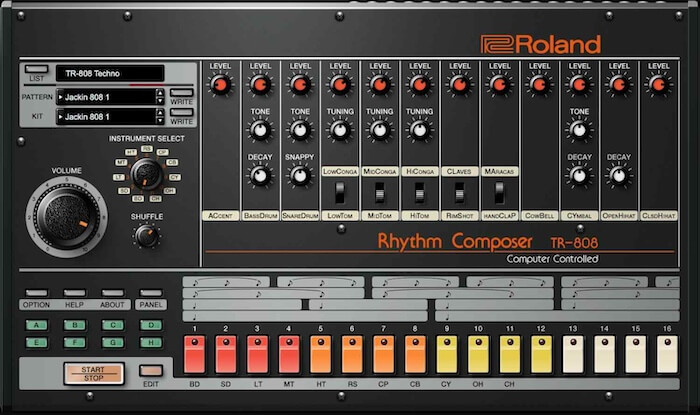Flip the Claves/RimShot selector switch

click(x=460, y=192)
